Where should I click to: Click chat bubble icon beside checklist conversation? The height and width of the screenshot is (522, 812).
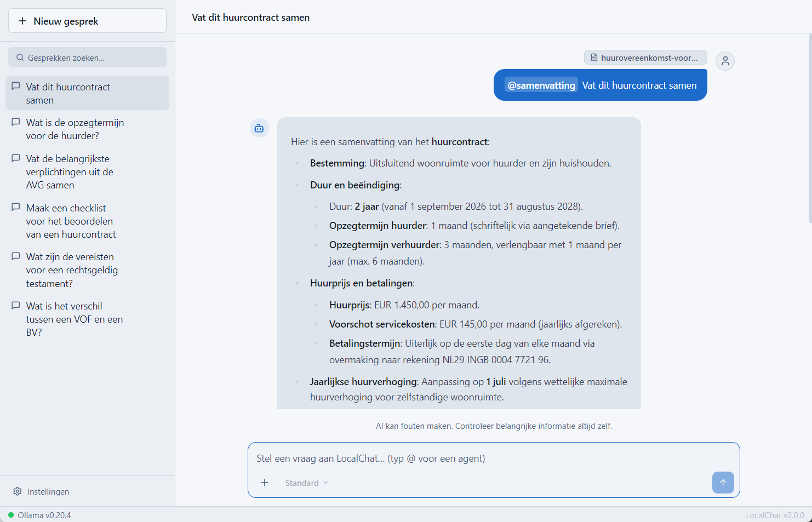click(x=16, y=208)
